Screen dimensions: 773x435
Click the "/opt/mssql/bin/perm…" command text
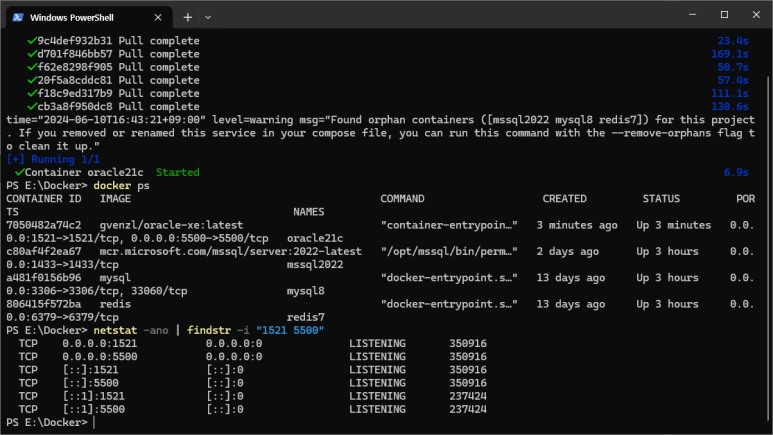[449, 252]
